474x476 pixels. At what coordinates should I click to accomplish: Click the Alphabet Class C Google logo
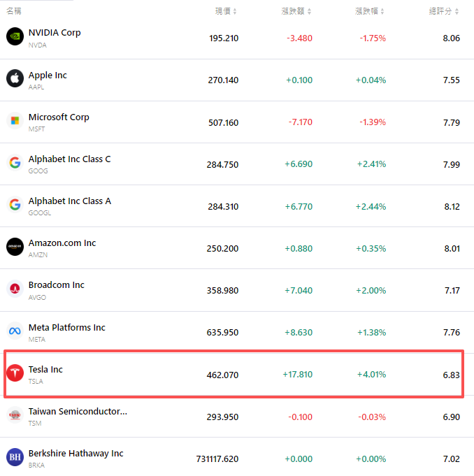pos(15,163)
